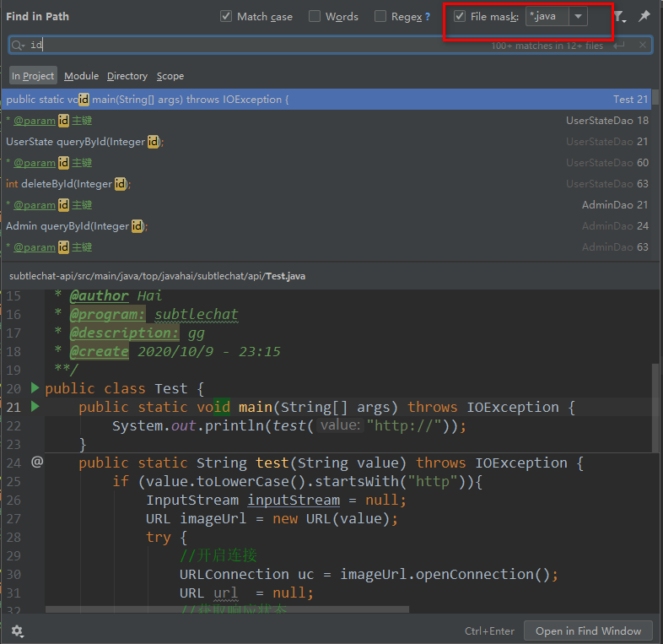Click the filter funnel icon

coord(619,17)
